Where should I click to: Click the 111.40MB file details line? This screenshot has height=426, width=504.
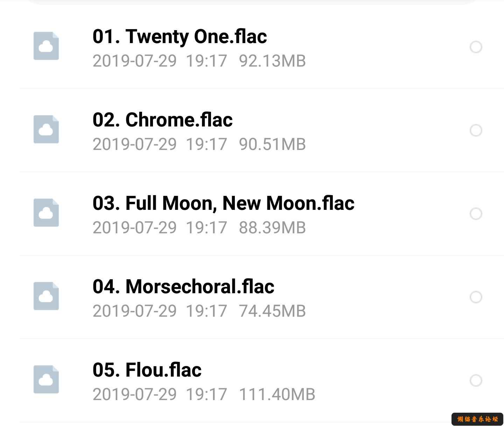pos(204,394)
